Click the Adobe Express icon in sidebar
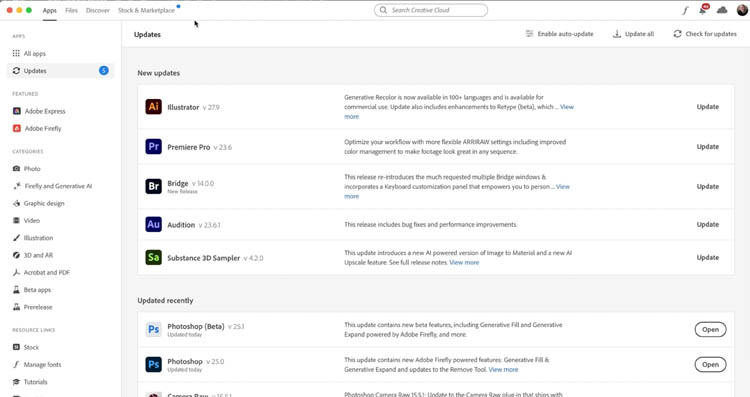 coord(17,111)
